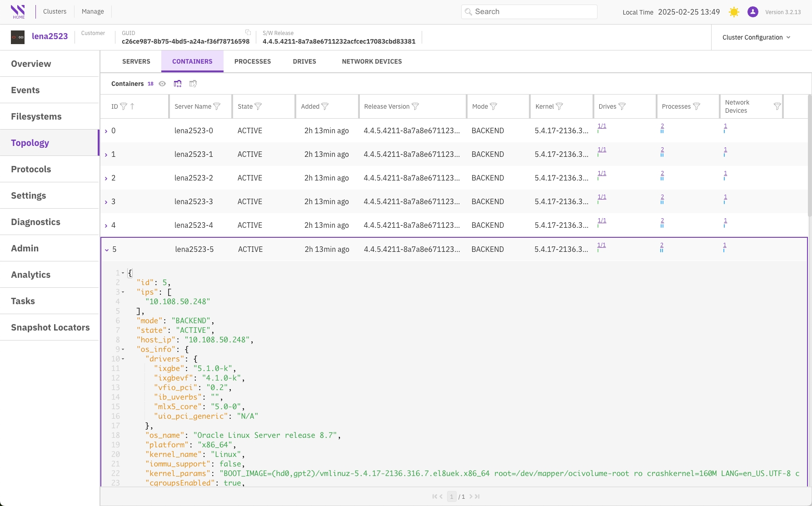Open the user account avatar icon

752,12
